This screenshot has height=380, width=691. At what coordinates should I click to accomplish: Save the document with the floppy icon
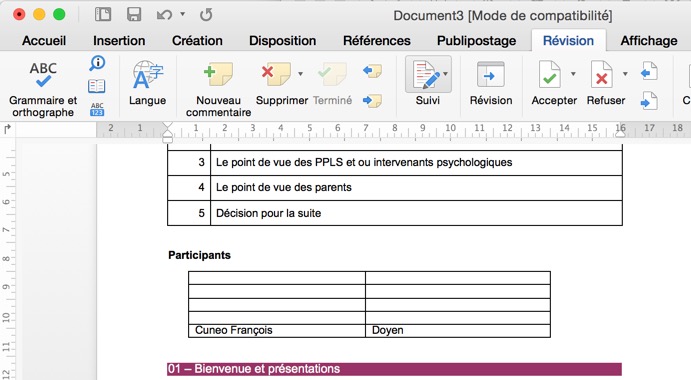click(x=134, y=15)
